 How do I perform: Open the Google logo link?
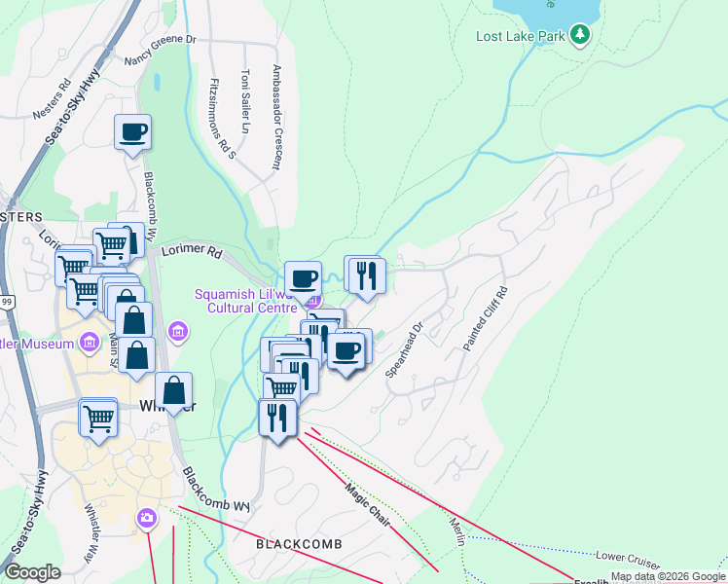pyautogui.click(x=33, y=572)
